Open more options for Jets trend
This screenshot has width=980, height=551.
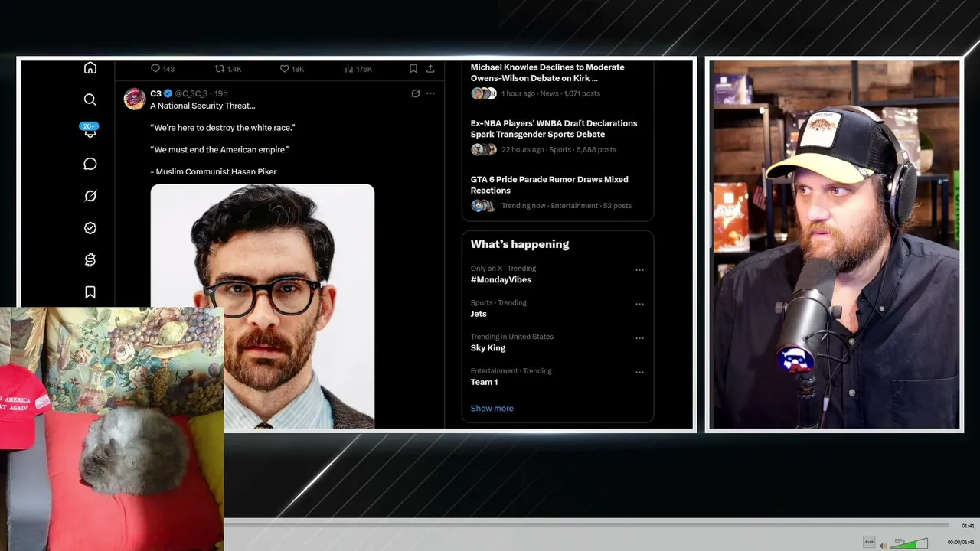639,304
